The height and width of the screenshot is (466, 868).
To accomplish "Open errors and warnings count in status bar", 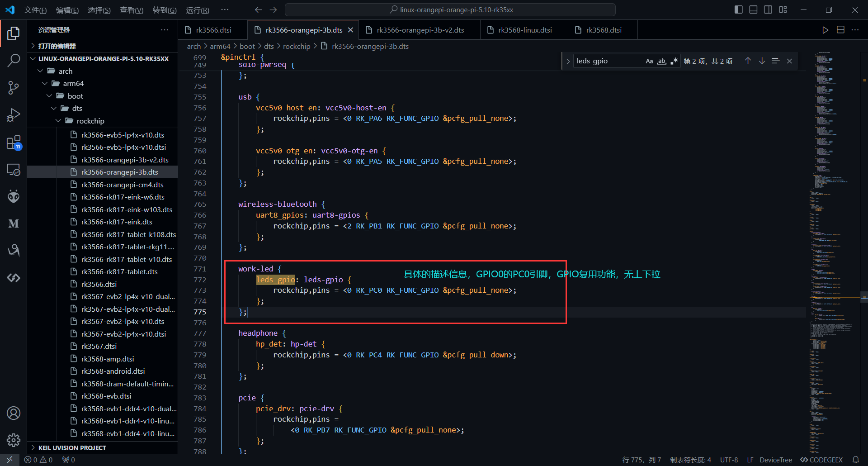I will tap(38, 460).
